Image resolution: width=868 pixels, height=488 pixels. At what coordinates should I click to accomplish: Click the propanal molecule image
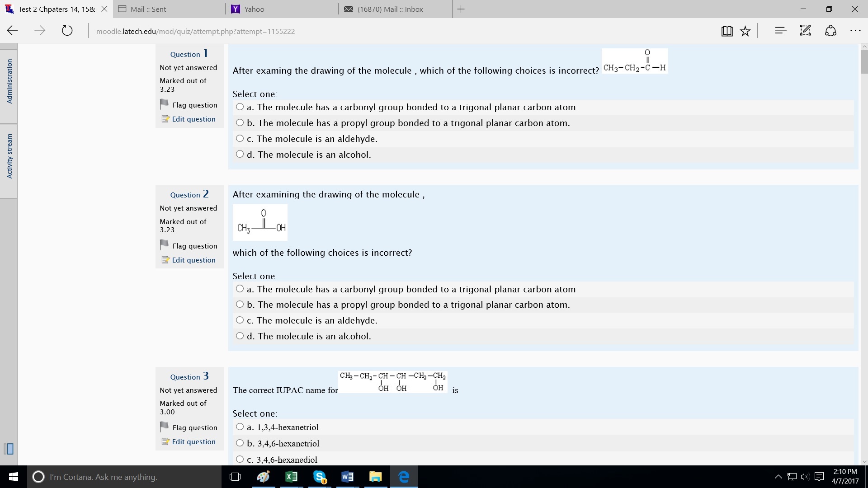coord(634,61)
